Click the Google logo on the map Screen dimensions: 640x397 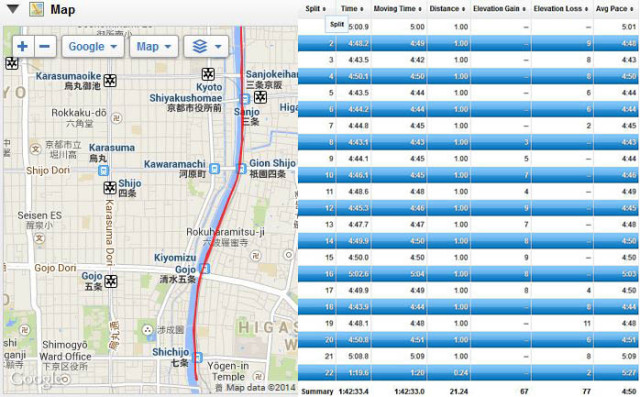(x=40, y=379)
